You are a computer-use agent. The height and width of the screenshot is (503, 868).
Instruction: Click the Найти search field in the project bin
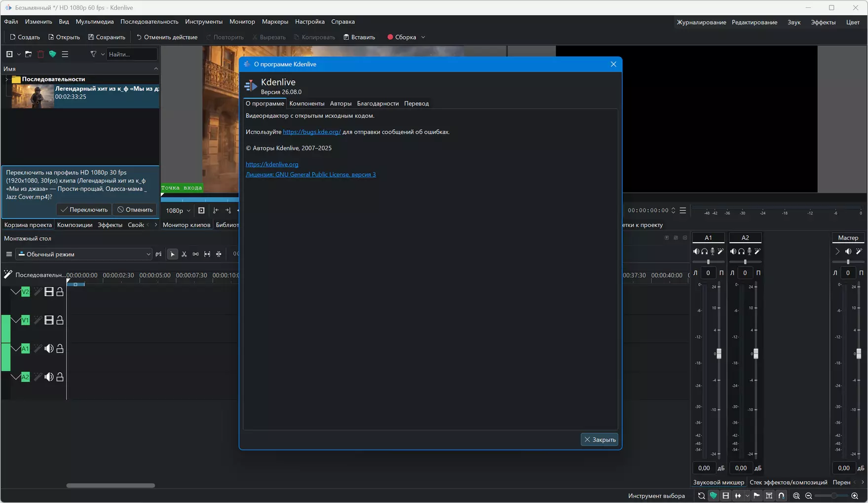click(132, 54)
